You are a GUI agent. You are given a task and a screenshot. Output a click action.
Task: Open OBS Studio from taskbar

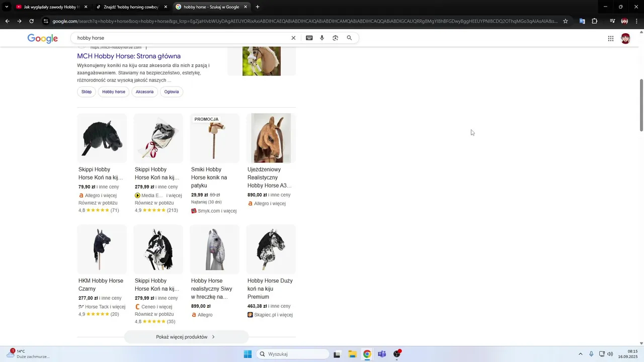pyautogui.click(x=397, y=354)
